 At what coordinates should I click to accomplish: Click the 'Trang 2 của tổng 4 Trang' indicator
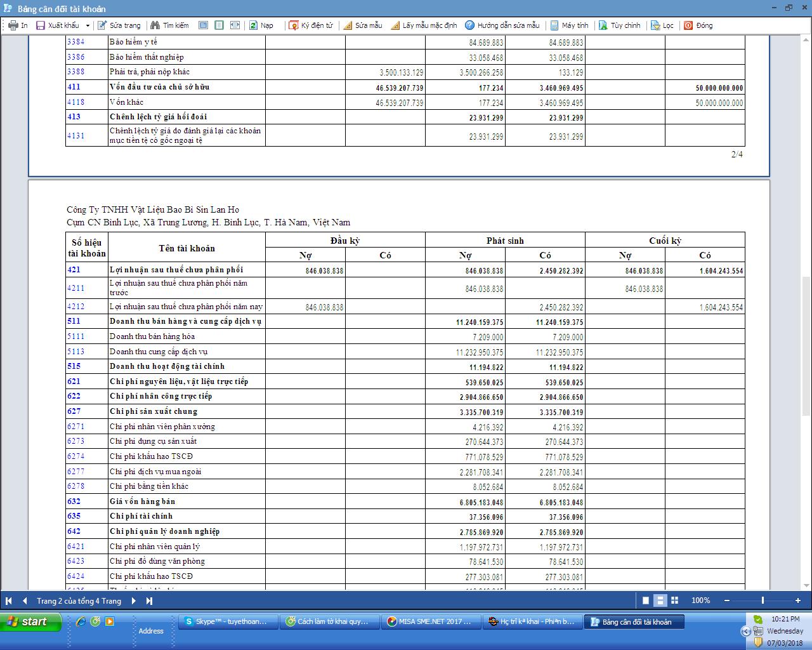click(79, 600)
